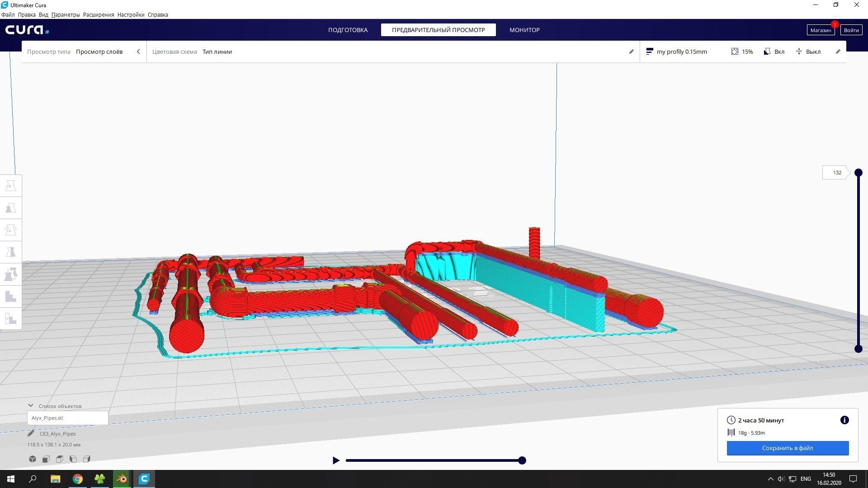The width and height of the screenshot is (868, 488).
Task: Collapse the Список объектов list
Action: [x=31, y=406]
